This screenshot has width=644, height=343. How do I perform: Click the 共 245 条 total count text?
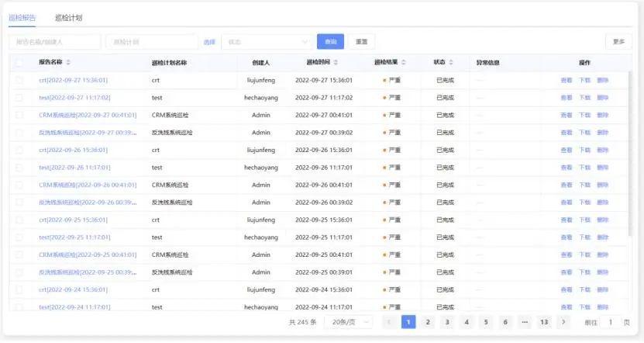[x=303, y=322]
